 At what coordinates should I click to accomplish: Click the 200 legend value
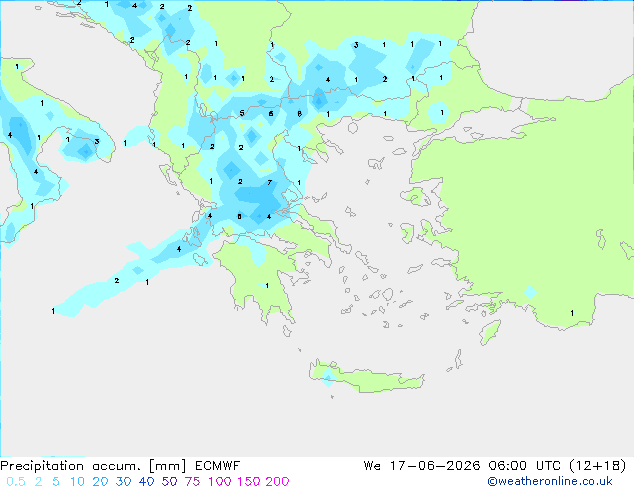[277, 482]
